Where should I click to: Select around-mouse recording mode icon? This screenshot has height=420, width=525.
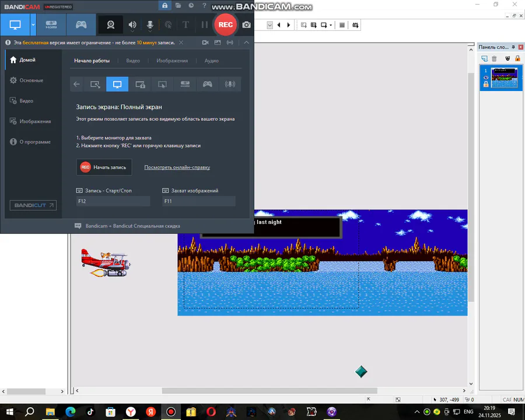tap(162, 84)
